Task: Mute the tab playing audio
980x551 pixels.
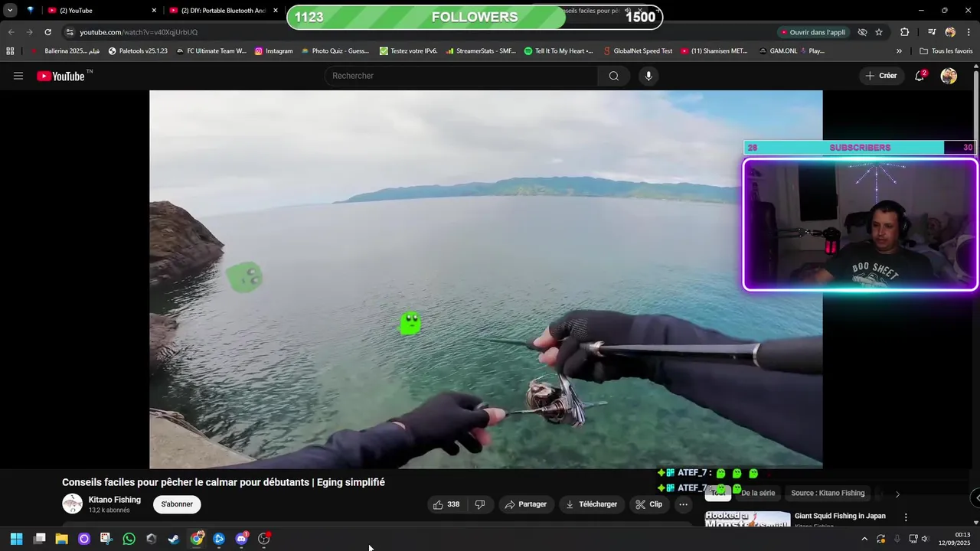Action: tap(628, 11)
